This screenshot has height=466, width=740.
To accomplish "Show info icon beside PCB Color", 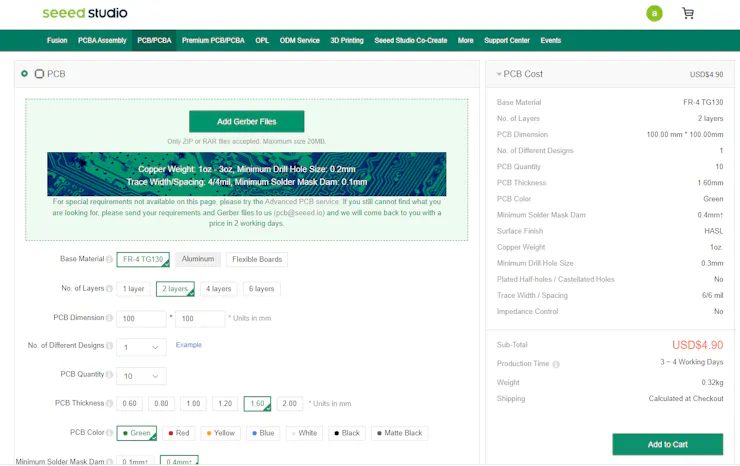I will 109,432.
